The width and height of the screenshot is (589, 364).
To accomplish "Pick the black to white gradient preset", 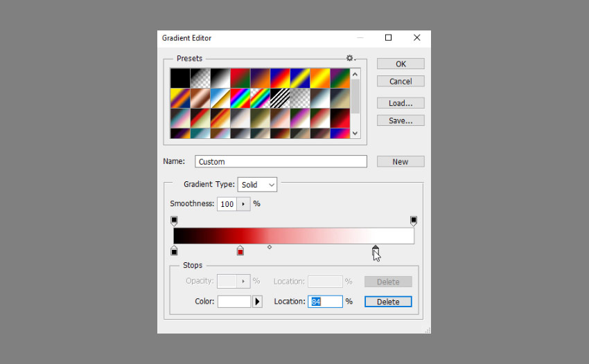I will click(220, 78).
